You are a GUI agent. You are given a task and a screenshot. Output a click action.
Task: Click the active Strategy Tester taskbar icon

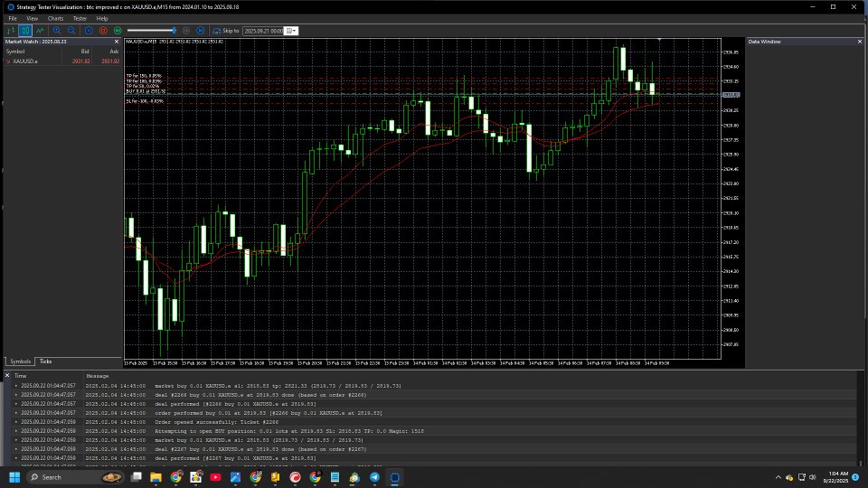[x=395, y=477]
